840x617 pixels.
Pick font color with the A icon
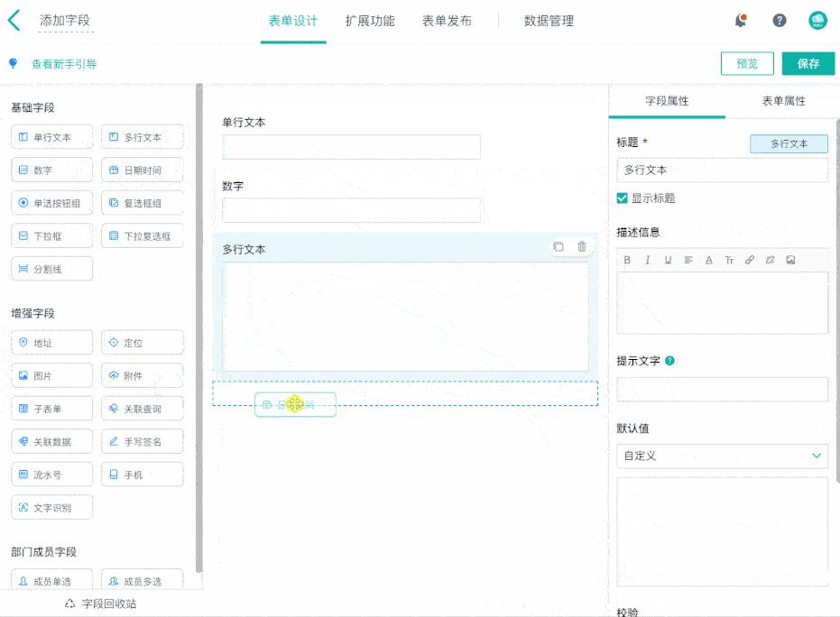709,260
